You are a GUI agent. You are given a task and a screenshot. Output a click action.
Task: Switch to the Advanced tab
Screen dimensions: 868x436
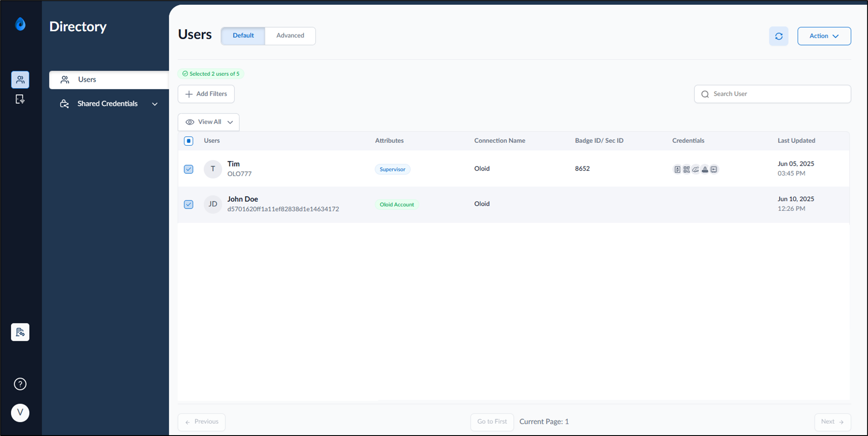[290, 36]
